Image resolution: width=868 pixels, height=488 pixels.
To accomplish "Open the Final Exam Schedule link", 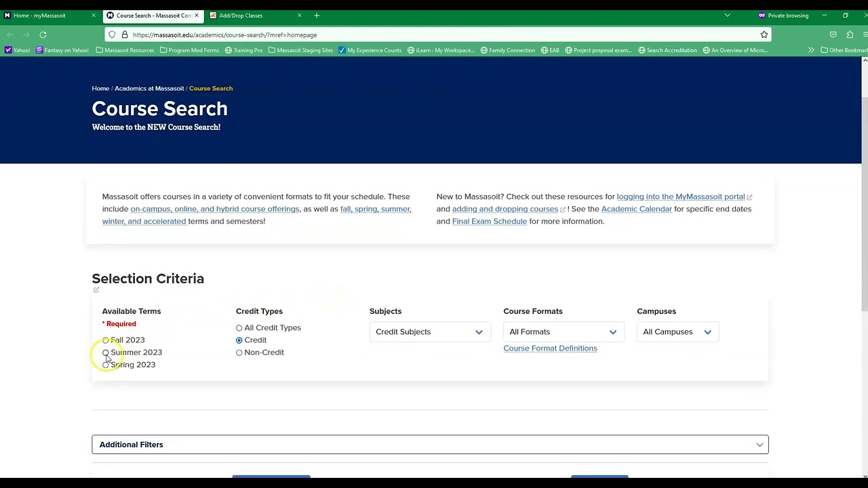I will pyautogui.click(x=490, y=221).
